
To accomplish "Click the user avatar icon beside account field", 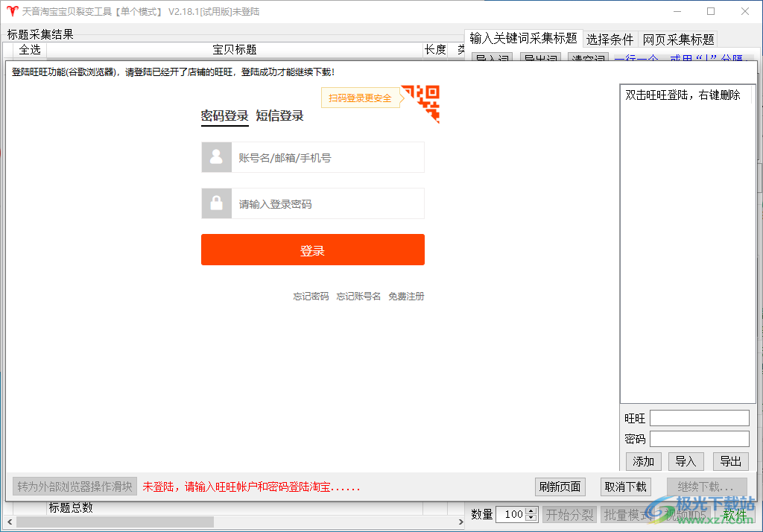I will 217,157.
